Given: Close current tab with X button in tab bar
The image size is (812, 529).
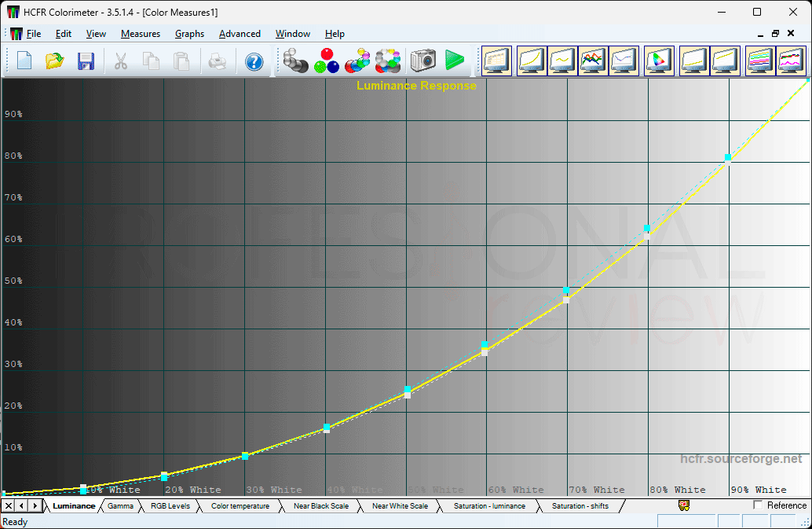Looking at the screenshot, I should (9, 505).
